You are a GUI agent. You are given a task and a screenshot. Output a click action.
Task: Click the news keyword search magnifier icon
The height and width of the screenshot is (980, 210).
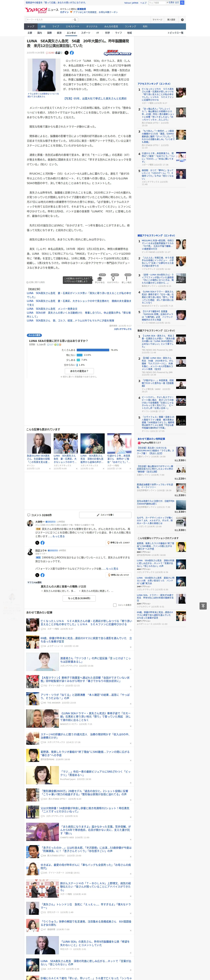pyautogui.click(x=75, y=20)
